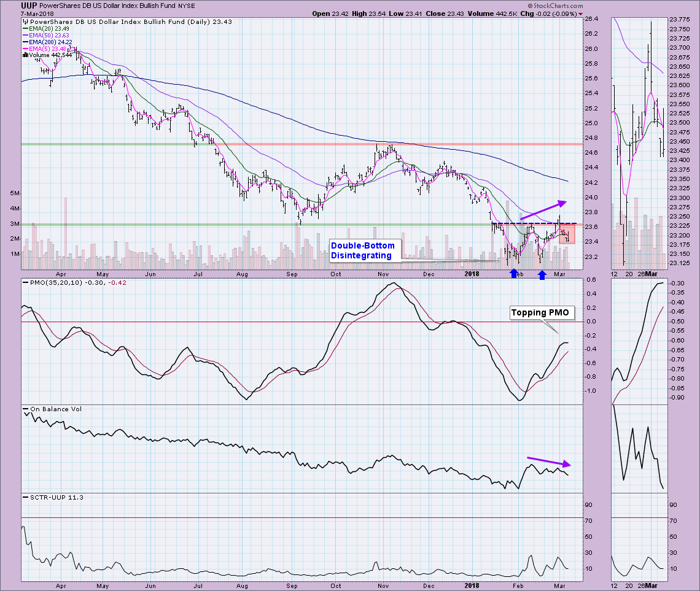Click the first blue up arrow under the price lows
700x591 pixels.
click(513, 274)
